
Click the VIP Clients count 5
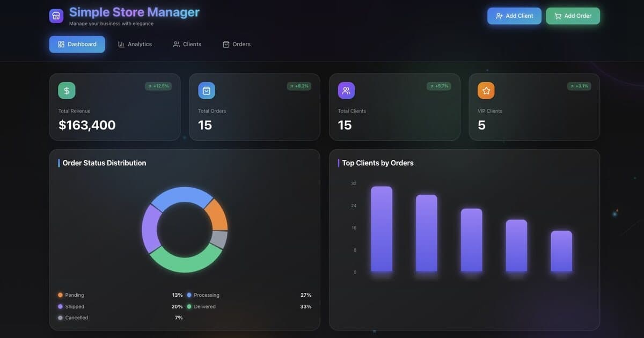[481, 125]
